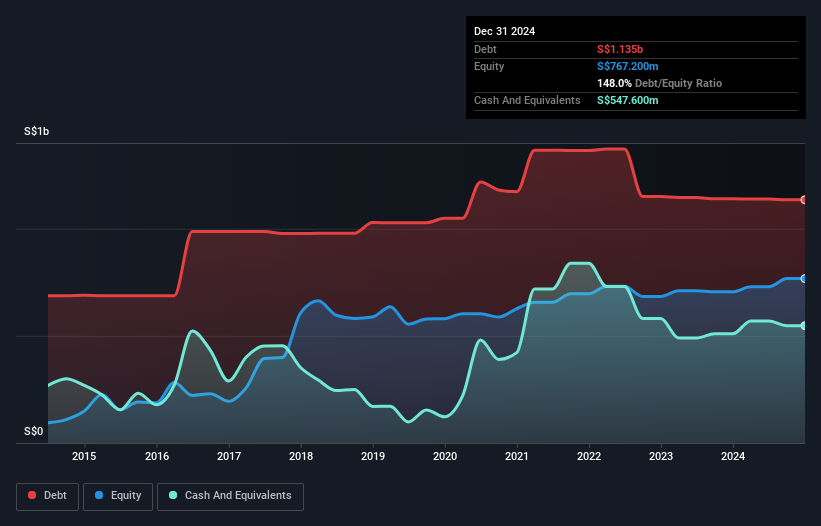821x526 pixels.
Task: Click the S$767.200m equity value
Action: click(628, 66)
